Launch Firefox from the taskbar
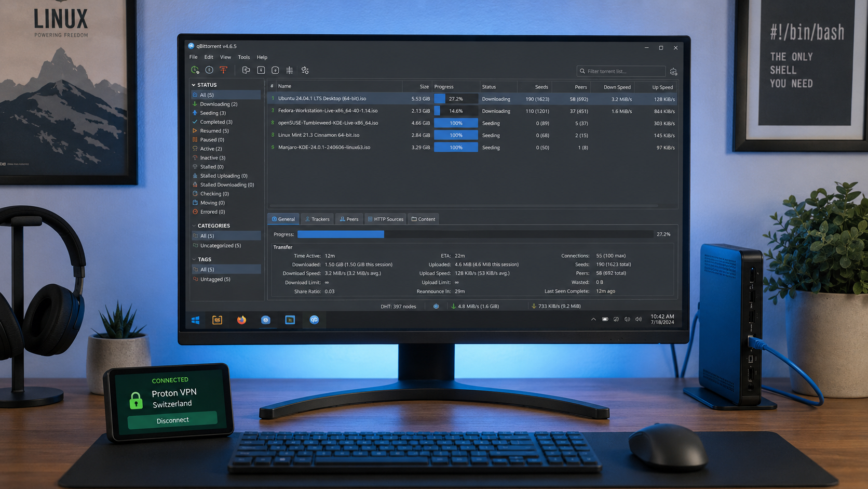Viewport: 868px width, 489px height. pos(241,320)
